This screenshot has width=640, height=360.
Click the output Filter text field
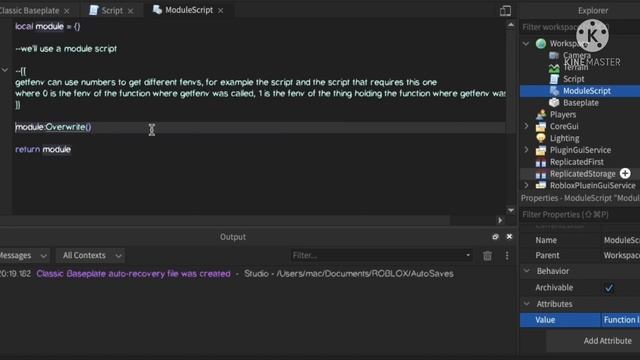(378, 256)
